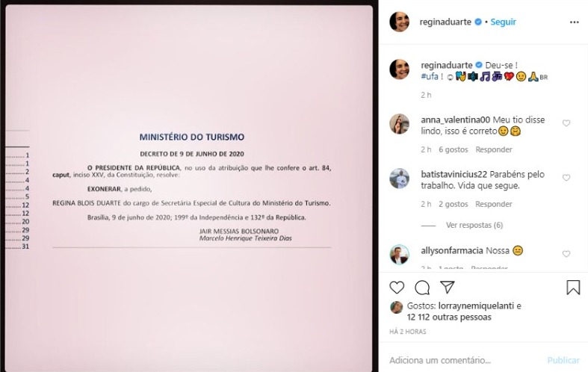Viewport: 588px width, 372px height.
Task: Open the #ufa hashtag
Action: [430, 76]
